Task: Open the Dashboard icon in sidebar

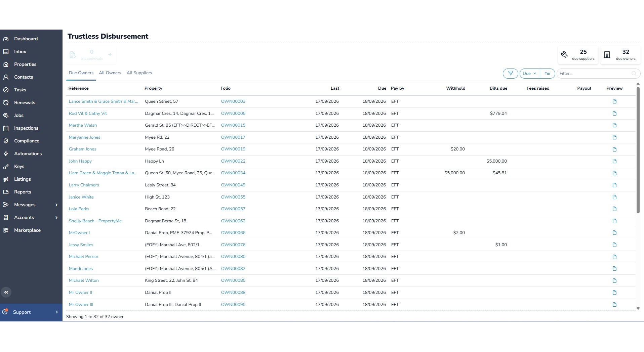Action: tap(6, 39)
